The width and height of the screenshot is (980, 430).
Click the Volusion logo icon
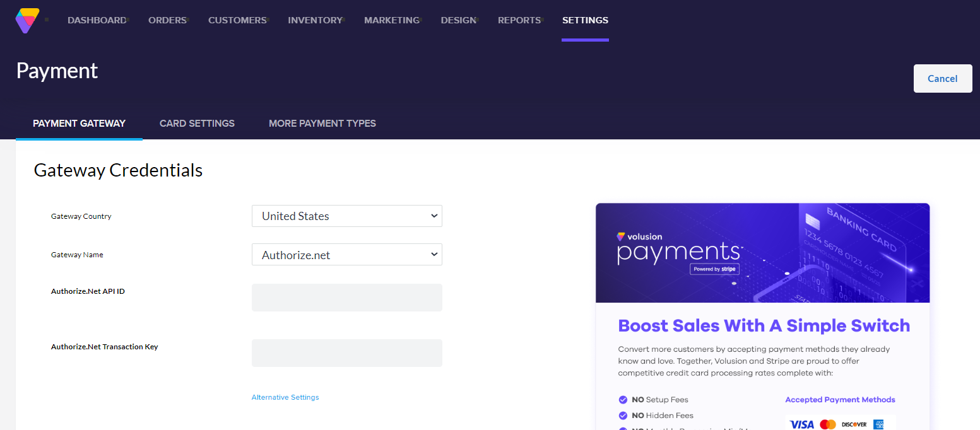pyautogui.click(x=27, y=20)
